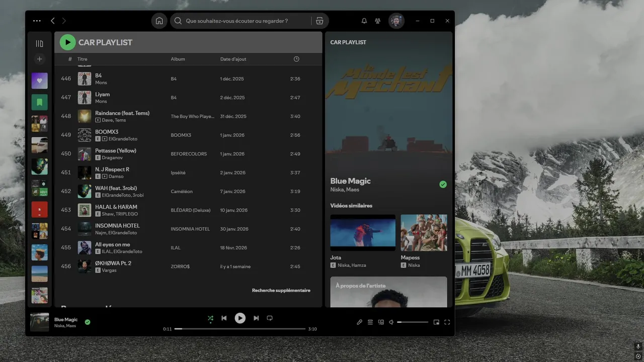This screenshot has height=362, width=644.
Task: Mute with the speaker icon
Action: pos(391,322)
